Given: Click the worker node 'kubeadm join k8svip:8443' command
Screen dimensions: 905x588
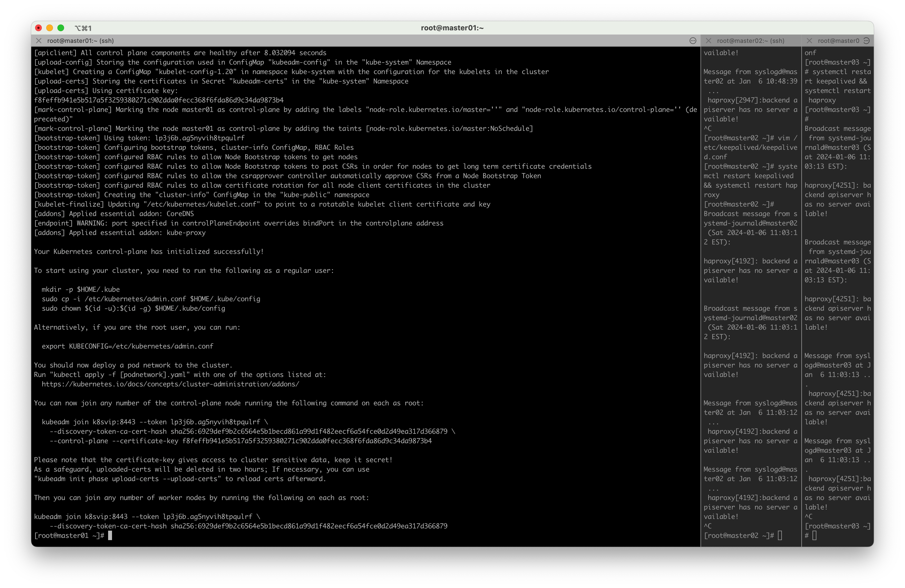Looking at the screenshot, I should pyautogui.click(x=147, y=517).
